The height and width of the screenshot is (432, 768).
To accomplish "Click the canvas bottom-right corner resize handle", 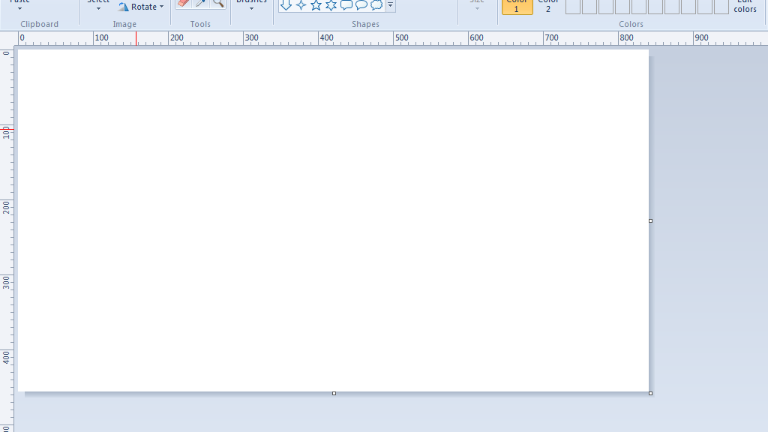I will click(x=651, y=393).
